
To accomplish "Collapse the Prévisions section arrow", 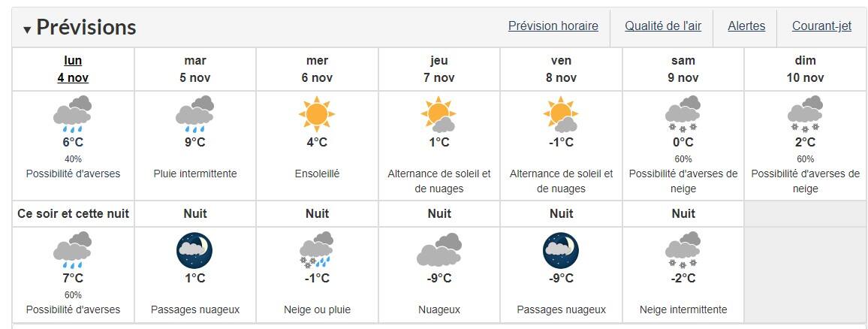I will pos(27,29).
